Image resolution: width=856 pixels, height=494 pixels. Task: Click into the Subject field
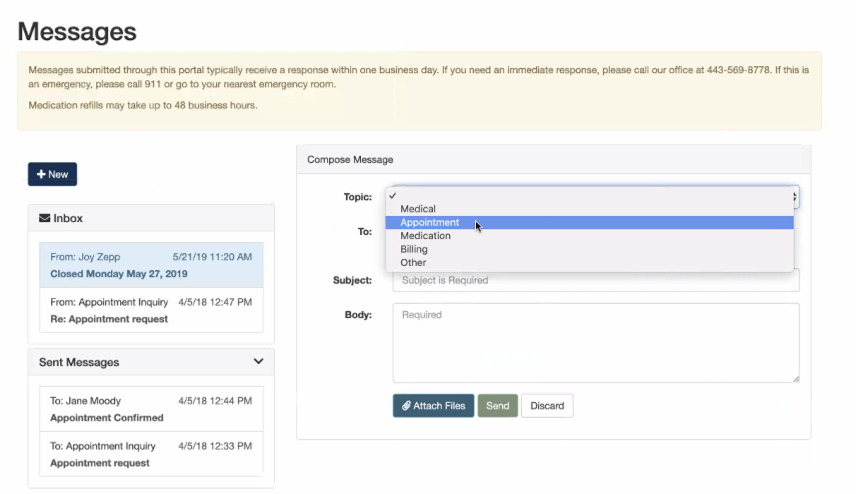(596, 280)
